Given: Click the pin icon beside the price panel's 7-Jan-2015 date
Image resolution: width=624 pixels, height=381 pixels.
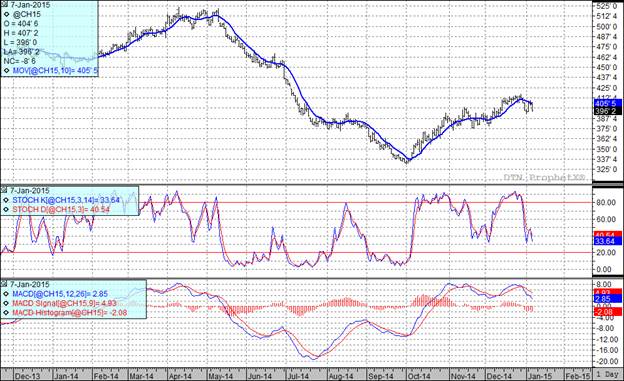Looking at the screenshot, I should 4,5.
